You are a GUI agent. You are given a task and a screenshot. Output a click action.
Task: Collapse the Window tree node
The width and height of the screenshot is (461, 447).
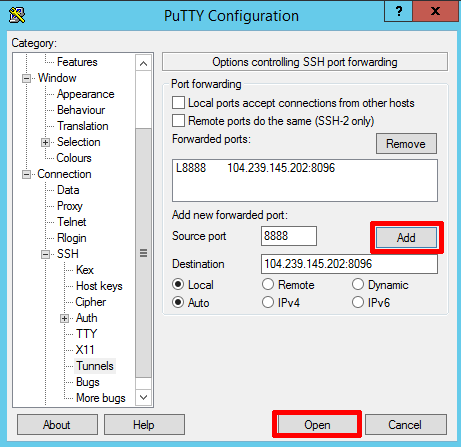[26, 79]
